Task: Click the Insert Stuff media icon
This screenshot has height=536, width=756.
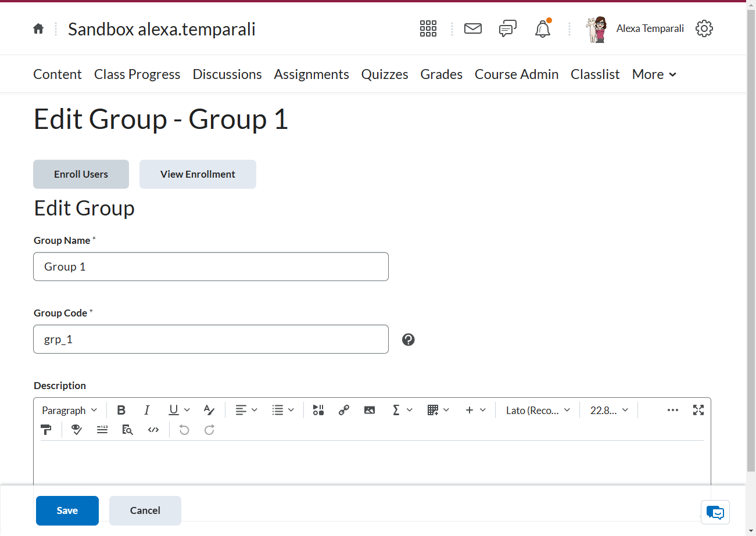Action: (318, 410)
